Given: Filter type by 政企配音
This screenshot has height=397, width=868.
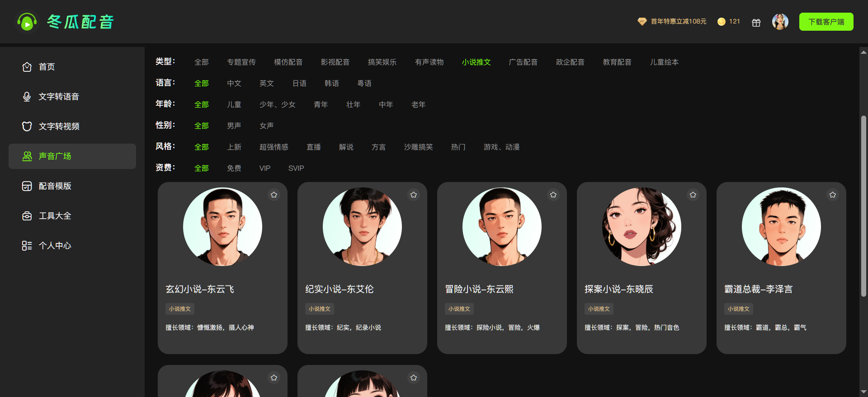Looking at the screenshot, I should [x=571, y=62].
